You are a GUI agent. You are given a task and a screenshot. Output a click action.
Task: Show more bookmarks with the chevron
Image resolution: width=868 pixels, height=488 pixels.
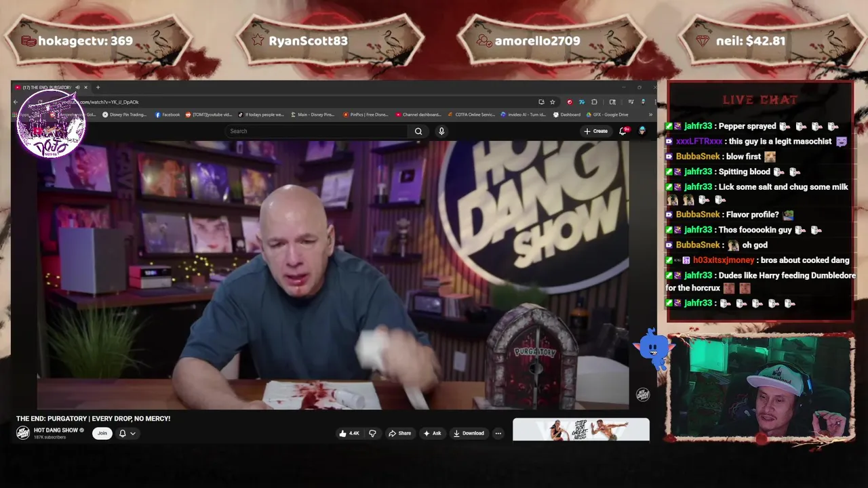pos(650,115)
